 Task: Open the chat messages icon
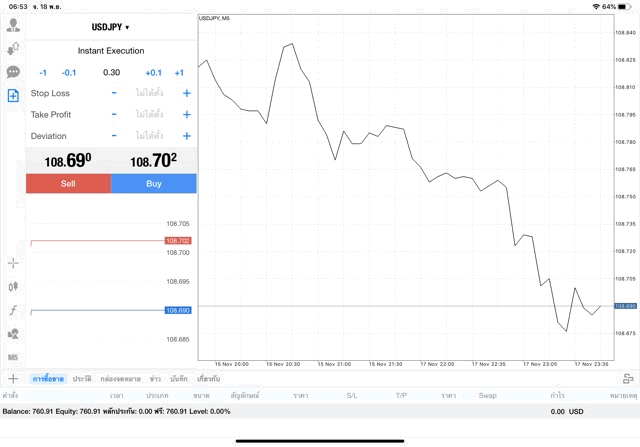click(x=13, y=72)
